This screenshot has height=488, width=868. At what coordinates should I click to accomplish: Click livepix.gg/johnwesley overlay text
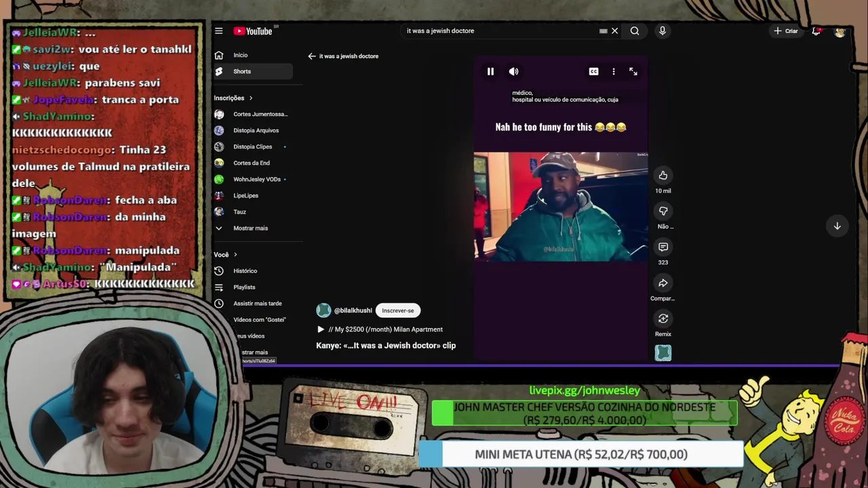585,390
